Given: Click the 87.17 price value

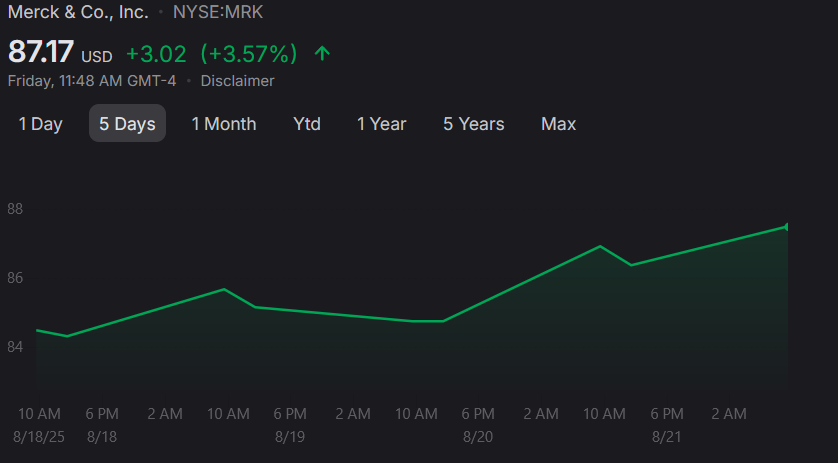Looking at the screenshot, I should click(x=41, y=52).
